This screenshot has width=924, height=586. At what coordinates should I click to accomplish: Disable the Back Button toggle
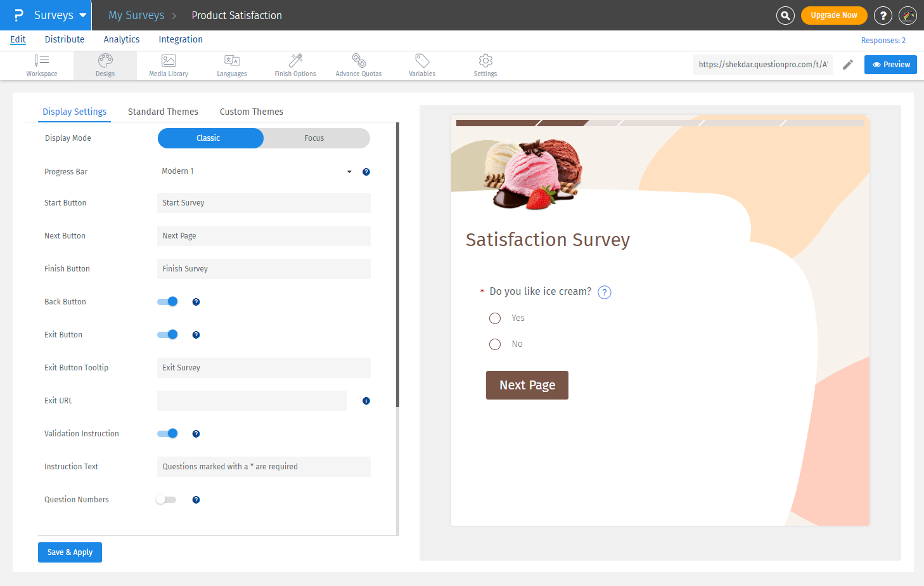click(168, 302)
